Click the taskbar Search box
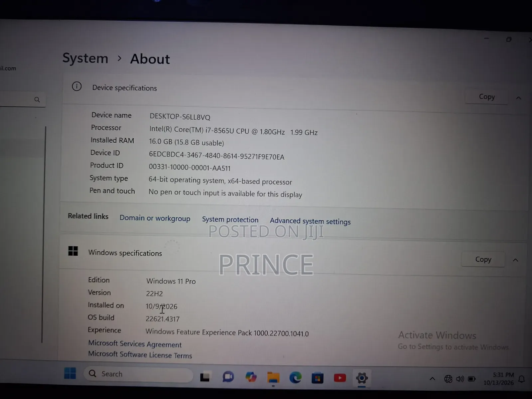532x399 pixels. point(139,374)
